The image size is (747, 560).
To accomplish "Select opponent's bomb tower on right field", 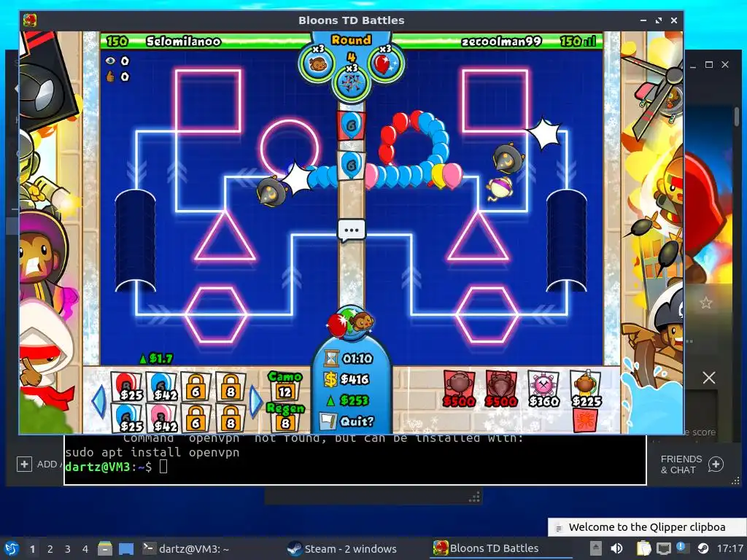I will (508, 157).
